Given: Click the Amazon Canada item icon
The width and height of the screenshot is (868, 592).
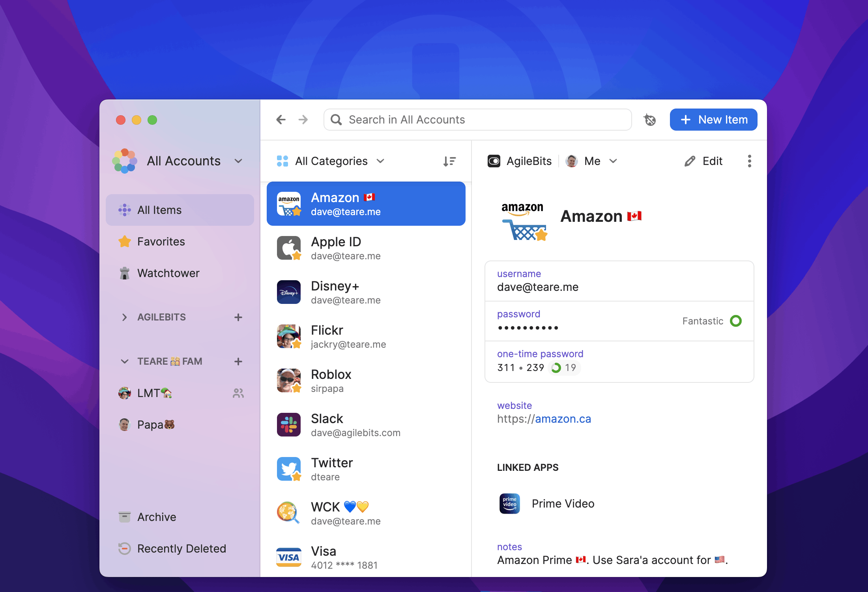Looking at the screenshot, I should 289,203.
